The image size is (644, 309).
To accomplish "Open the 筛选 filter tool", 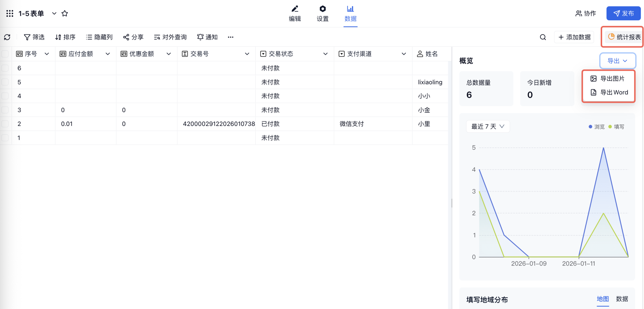I will 34,37.
